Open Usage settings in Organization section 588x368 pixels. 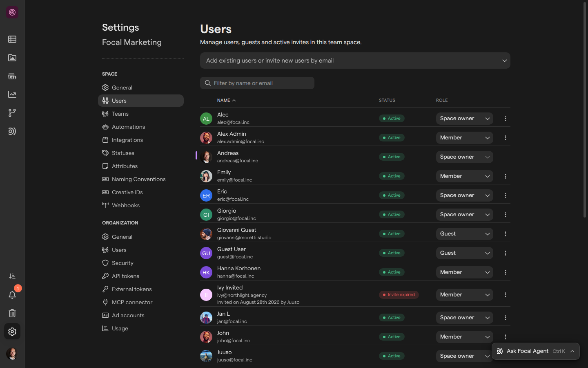click(141, 328)
